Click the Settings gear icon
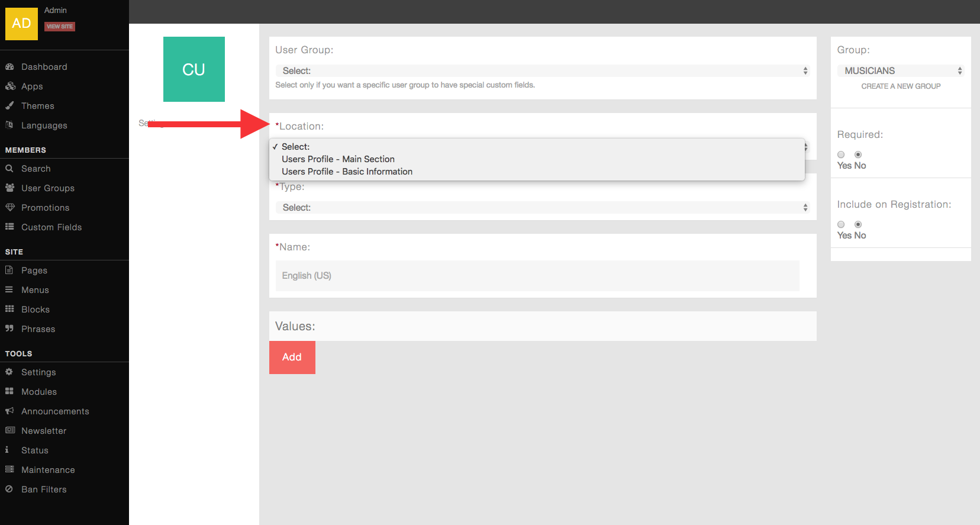 coord(9,372)
